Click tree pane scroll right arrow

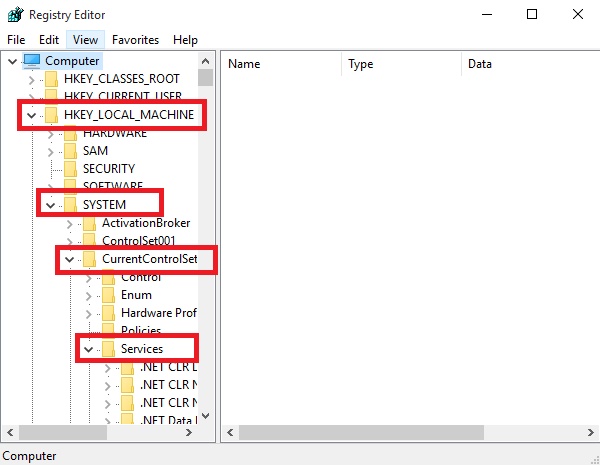point(189,432)
